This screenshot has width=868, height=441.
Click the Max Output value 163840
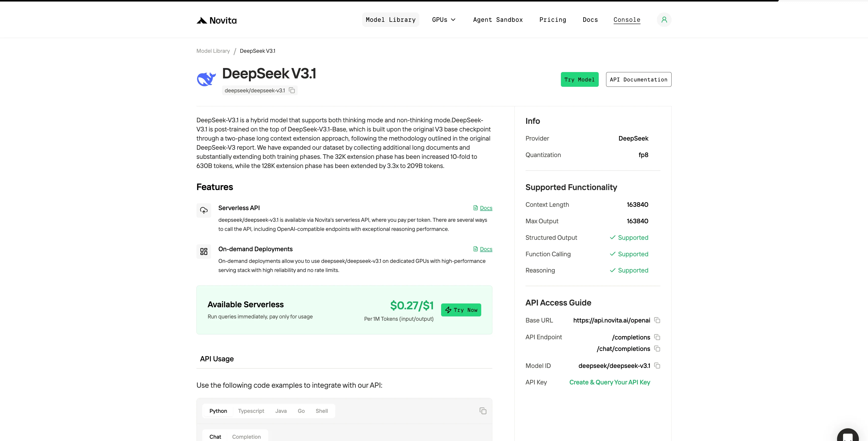(637, 221)
